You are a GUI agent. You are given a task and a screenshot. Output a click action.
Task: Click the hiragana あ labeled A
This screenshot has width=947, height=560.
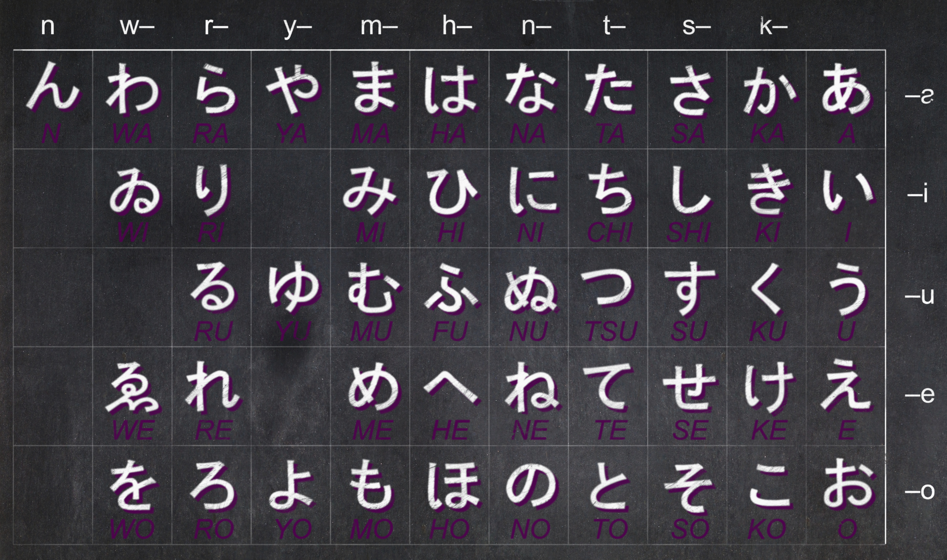pos(845,88)
